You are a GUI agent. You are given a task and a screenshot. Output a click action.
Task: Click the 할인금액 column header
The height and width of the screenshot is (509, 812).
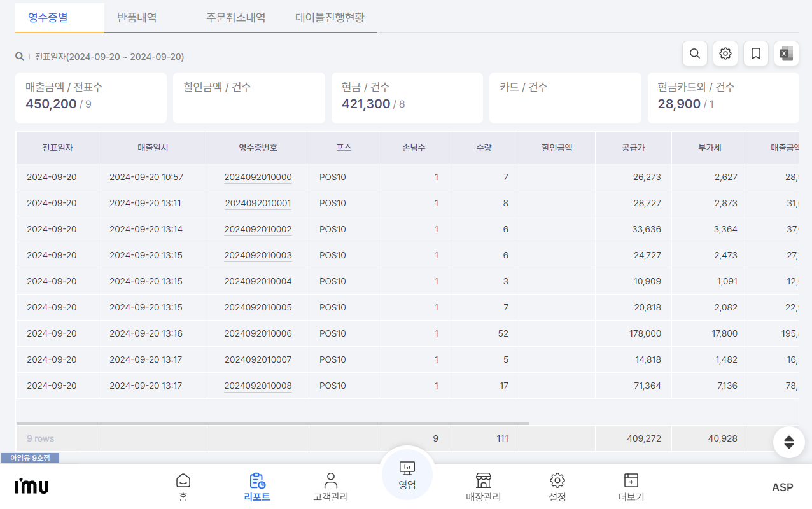[557, 148]
